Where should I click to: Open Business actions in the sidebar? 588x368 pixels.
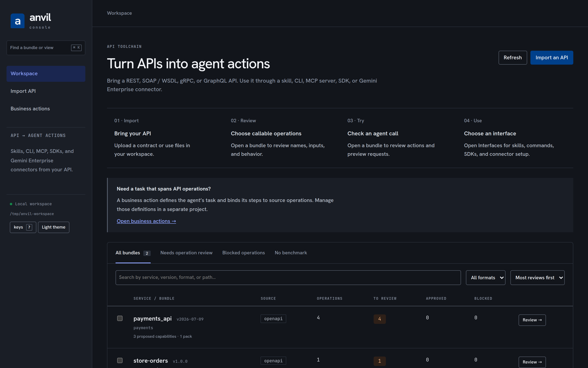point(46,109)
